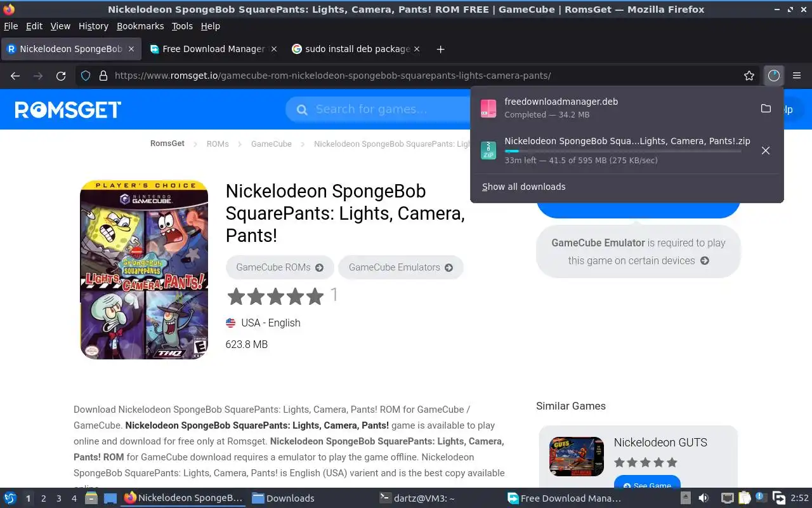Open the system volume icon
The image size is (812, 508).
point(704,498)
